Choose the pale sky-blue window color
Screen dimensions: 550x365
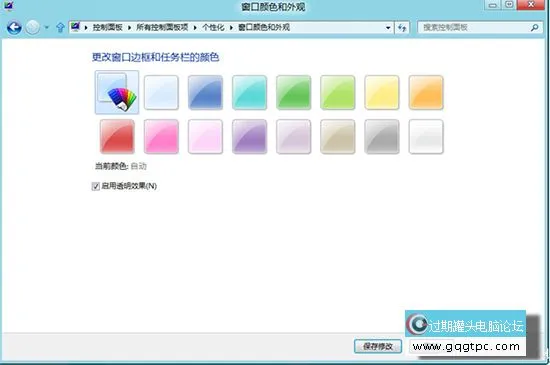click(161, 93)
